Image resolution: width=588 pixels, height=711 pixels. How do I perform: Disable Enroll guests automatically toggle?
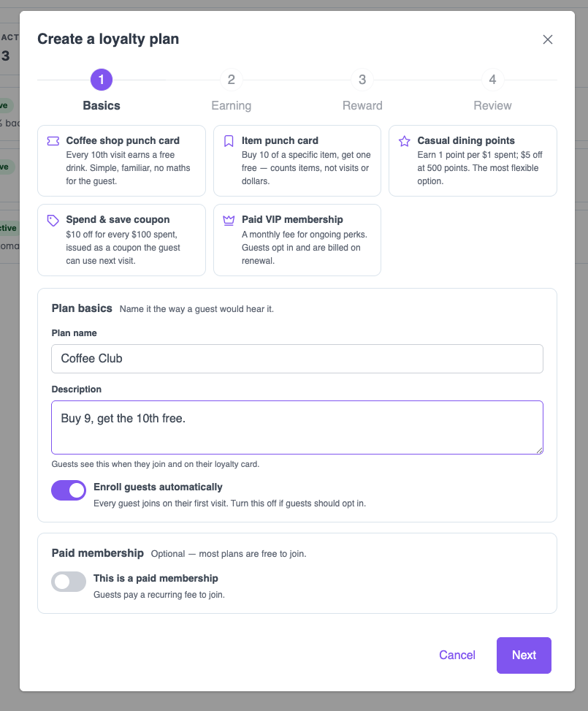click(x=69, y=490)
